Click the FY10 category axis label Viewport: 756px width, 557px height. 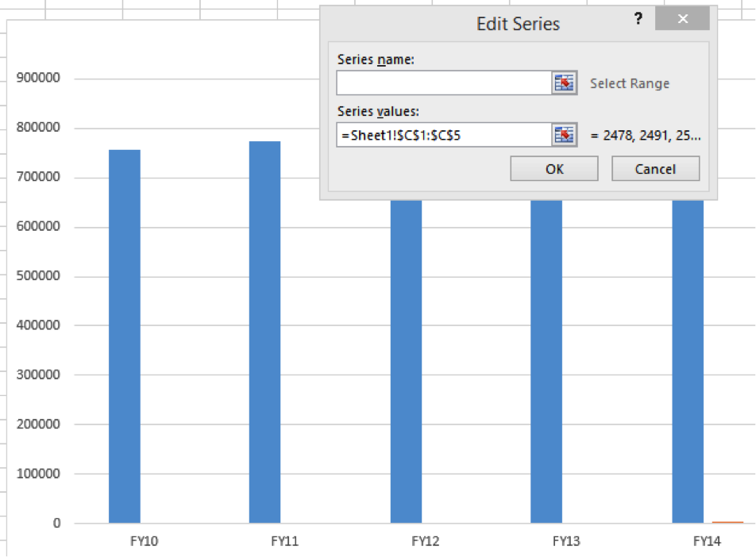[144, 541]
